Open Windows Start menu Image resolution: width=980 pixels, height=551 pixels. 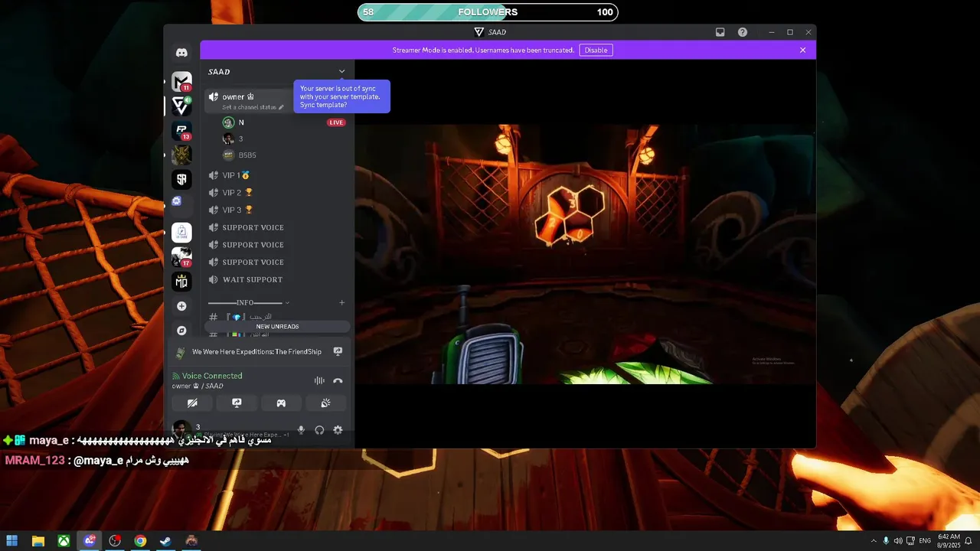click(12, 541)
